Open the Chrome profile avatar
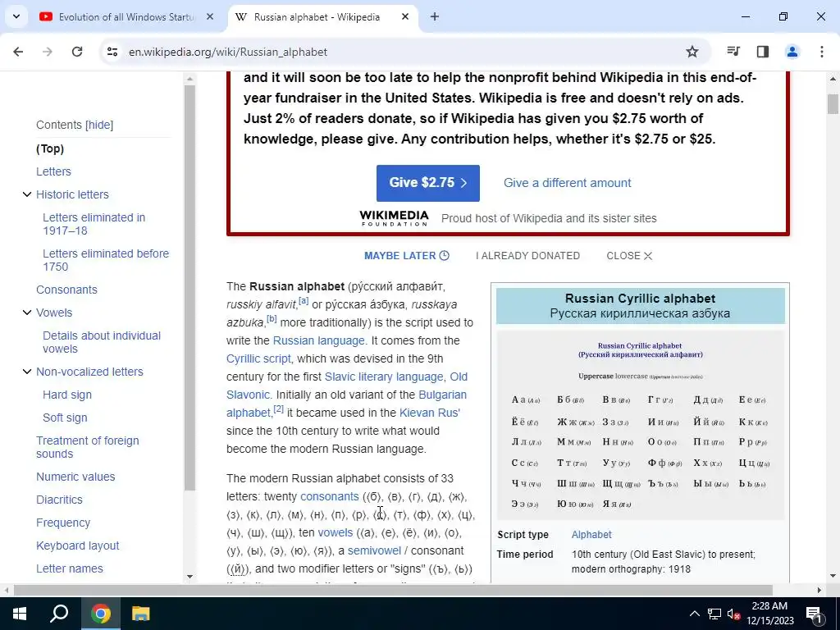The image size is (840, 630). tap(792, 52)
